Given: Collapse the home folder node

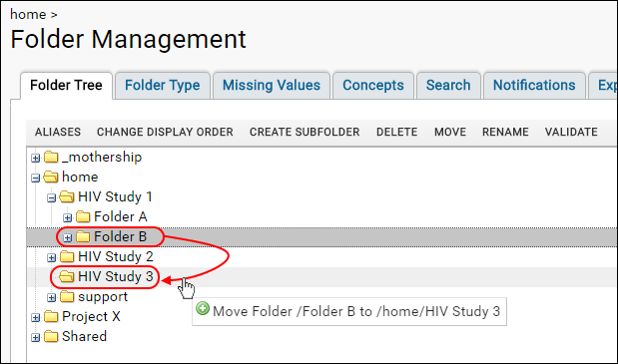Looking at the screenshot, I should click(36, 179).
